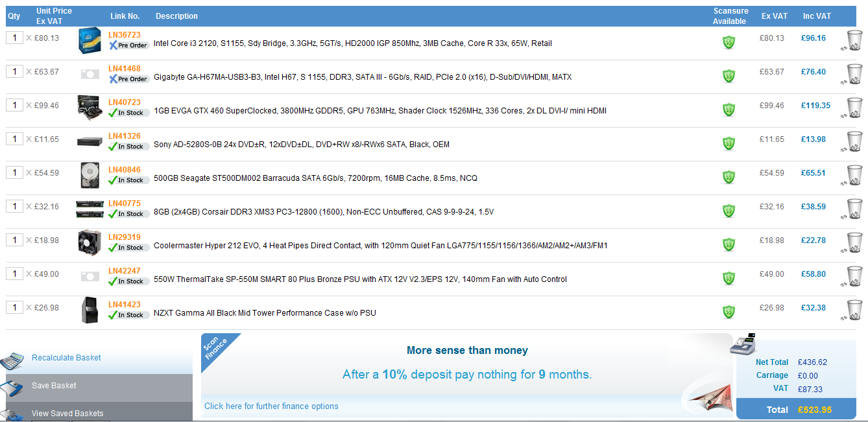Open product link LN40775
868x422 pixels.
pyautogui.click(x=125, y=204)
